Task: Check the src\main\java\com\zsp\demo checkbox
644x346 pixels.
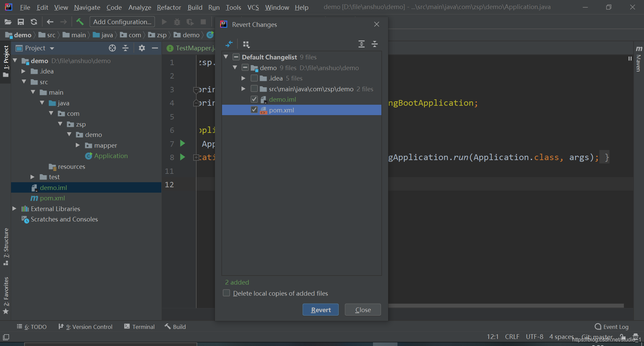Action: (254, 89)
